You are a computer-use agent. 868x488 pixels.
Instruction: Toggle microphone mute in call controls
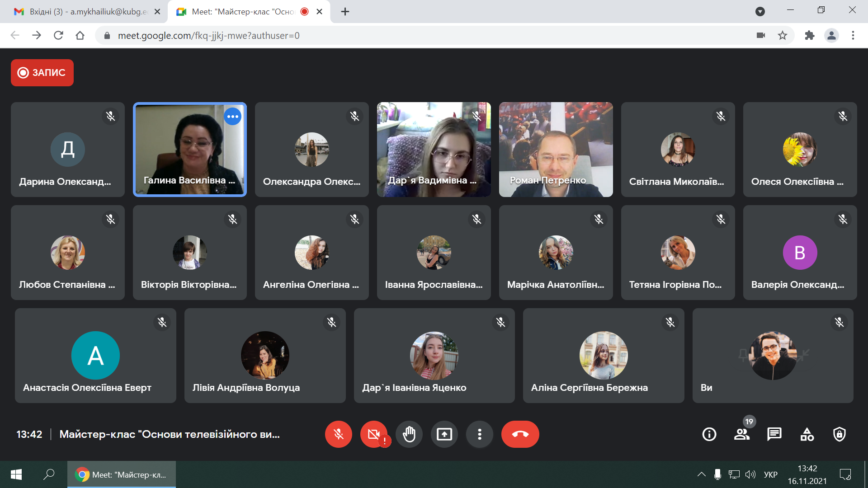(x=338, y=434)
